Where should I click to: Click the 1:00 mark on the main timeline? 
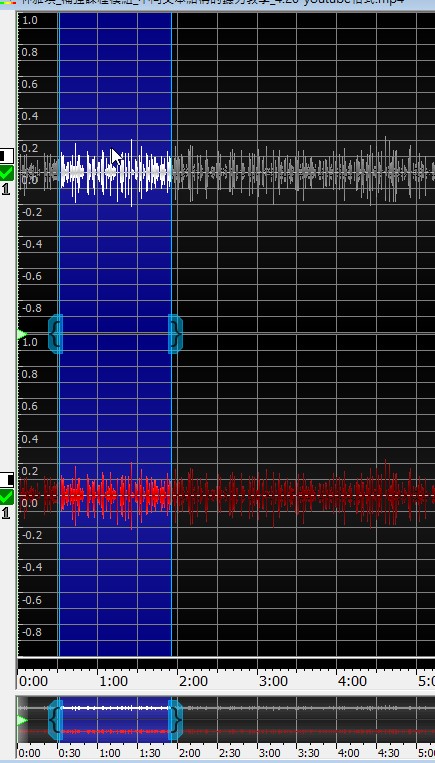tap(113, 681)
